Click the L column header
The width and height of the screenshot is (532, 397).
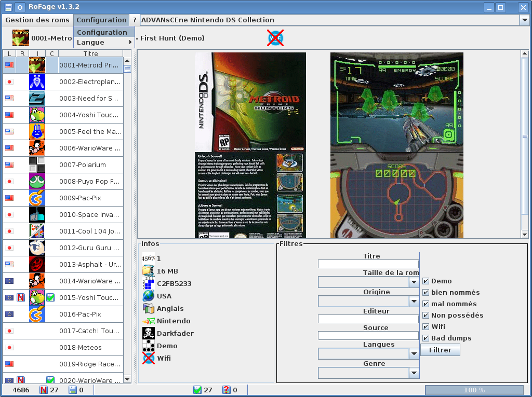(x=9, y=53)
